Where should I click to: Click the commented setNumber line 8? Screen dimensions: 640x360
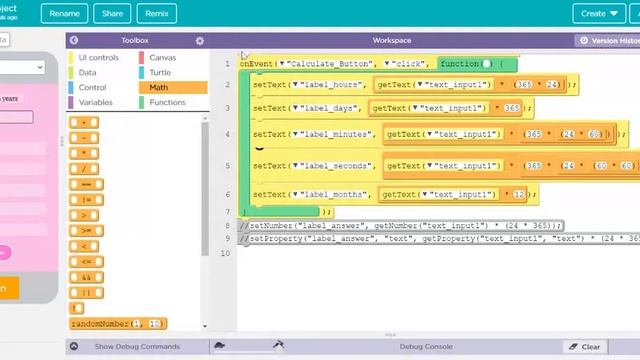400,225
